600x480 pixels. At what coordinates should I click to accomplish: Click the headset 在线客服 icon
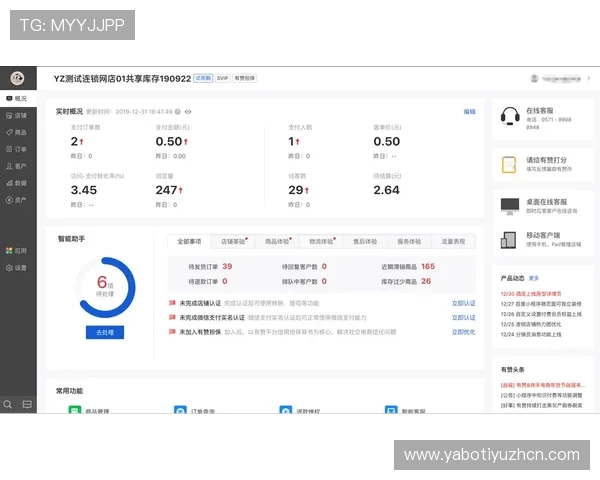[510, 116]
